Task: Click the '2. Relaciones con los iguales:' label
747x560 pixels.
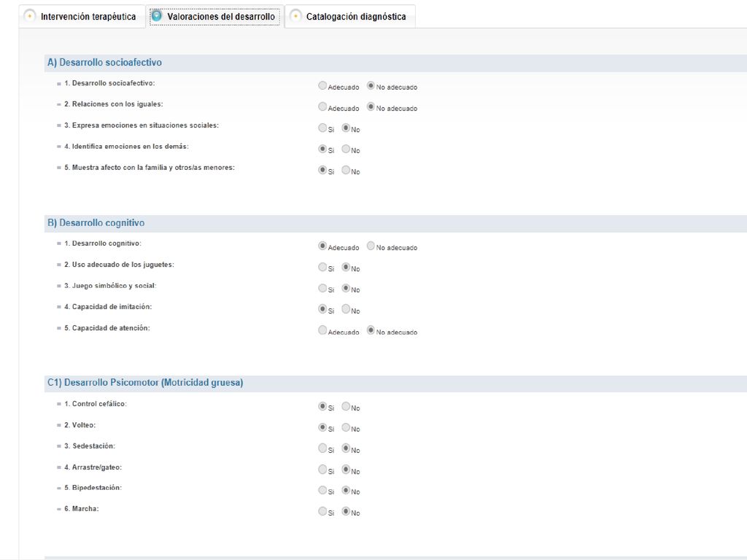Action: [114, 104]
